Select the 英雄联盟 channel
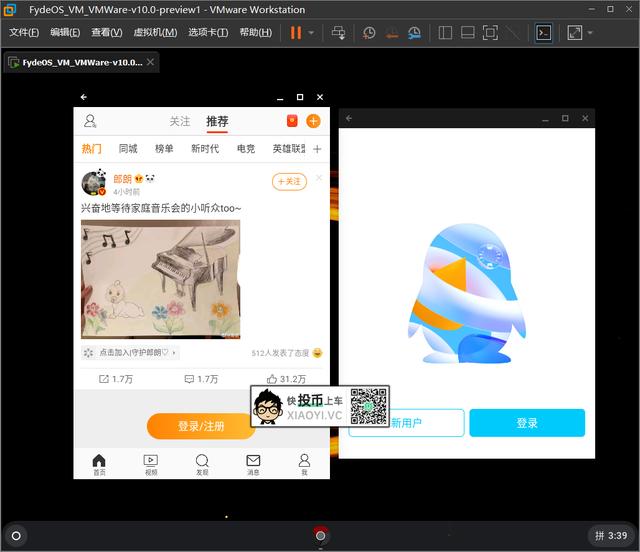 point(289,149)
